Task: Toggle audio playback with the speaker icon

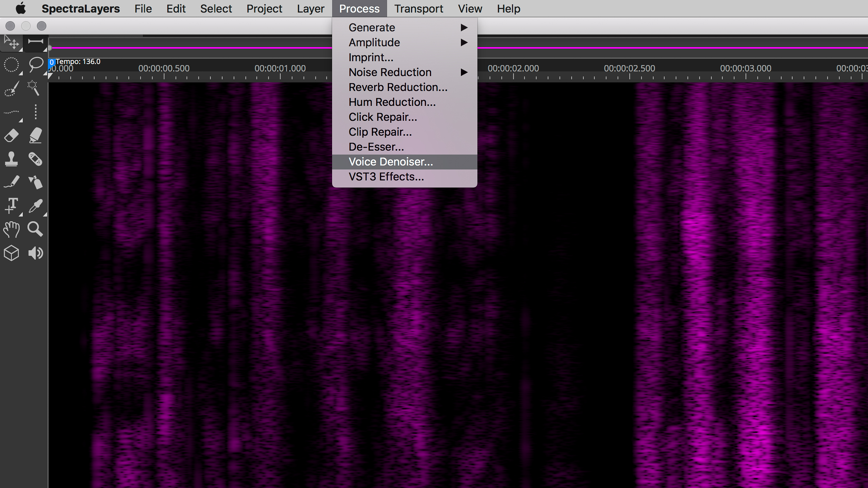Action: coord(35,253)
